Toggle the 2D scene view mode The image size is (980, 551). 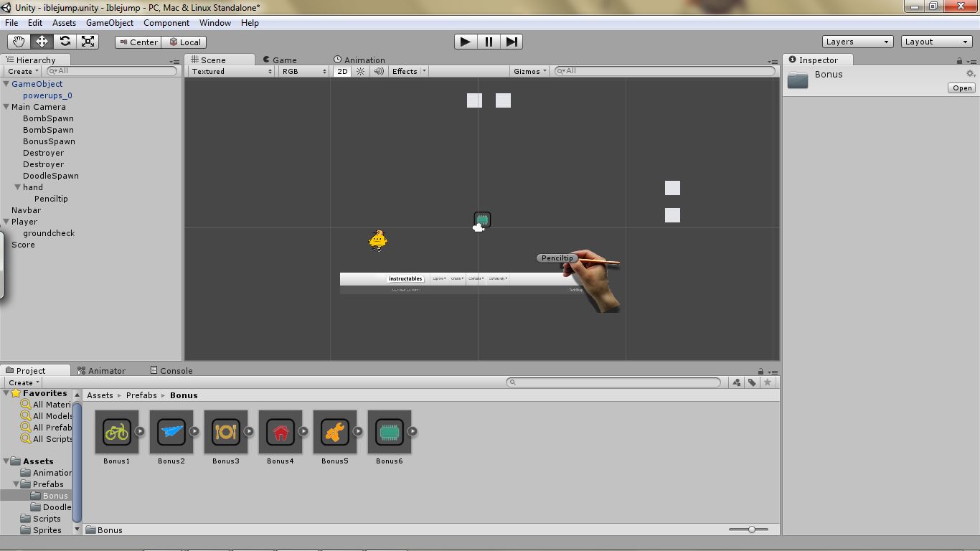click(x=342, y=71)
